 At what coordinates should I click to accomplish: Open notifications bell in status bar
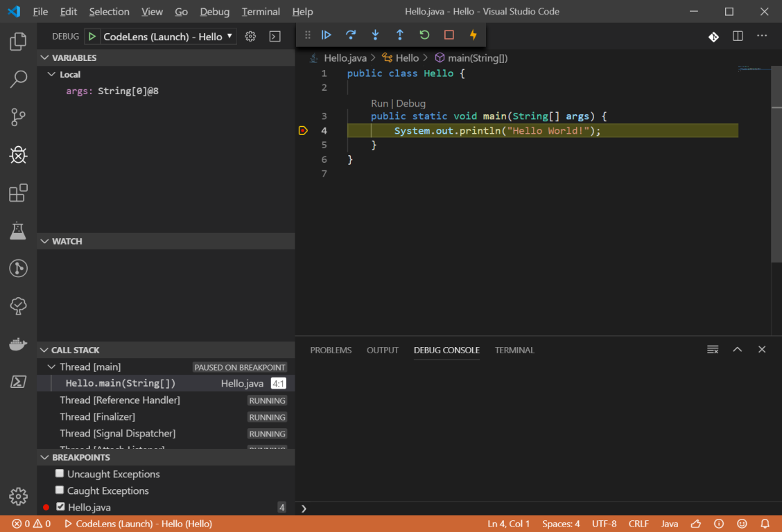point(765,524)
